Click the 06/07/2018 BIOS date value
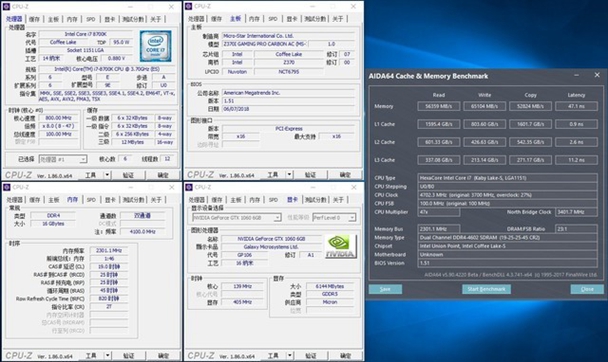Screen dimensions: 608x362 (x=288, y=109)
